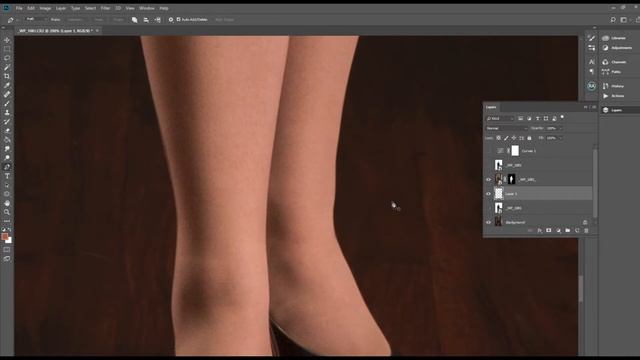Open the Actions panel
This screenshot has height=360, width=640.
(x=613, y=96)
